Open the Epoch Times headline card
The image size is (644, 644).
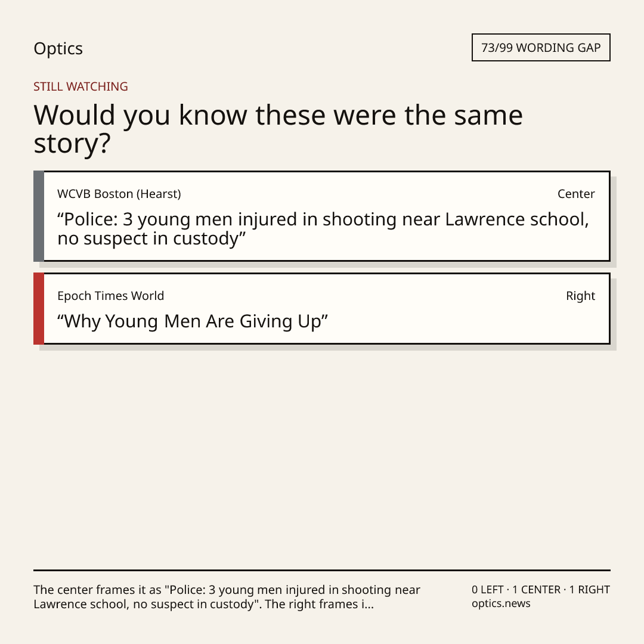(322, 308)
